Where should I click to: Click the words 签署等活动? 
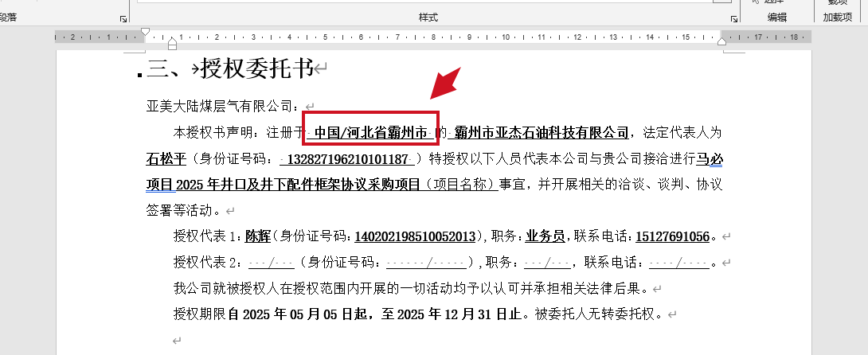(179, 211)
